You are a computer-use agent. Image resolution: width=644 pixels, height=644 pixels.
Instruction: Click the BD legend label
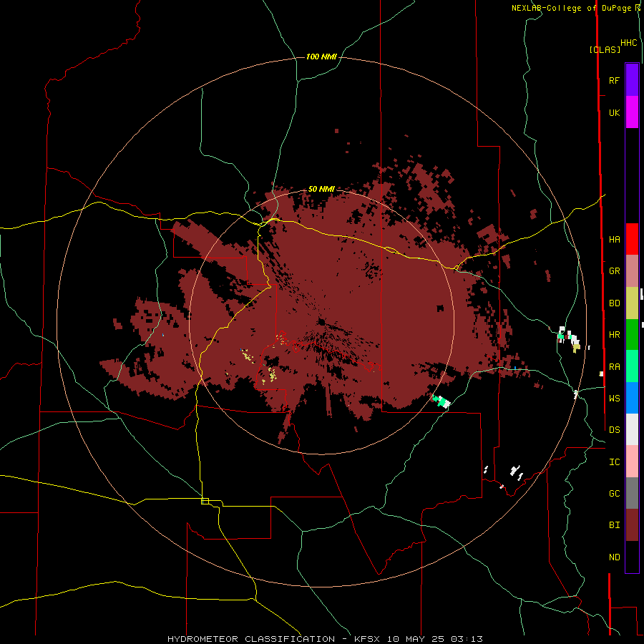coord(615,303)
